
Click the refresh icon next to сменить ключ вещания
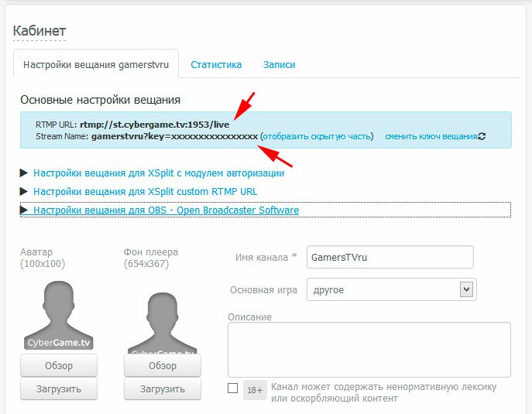482,136
